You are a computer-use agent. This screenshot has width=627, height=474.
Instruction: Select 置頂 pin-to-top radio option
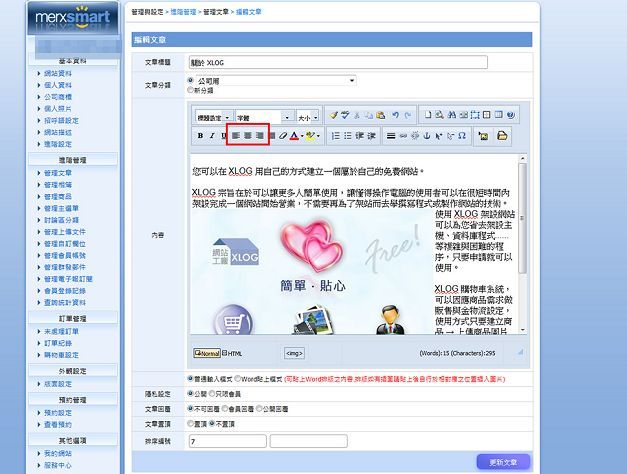pyautogui.click(x=191, y=423)
